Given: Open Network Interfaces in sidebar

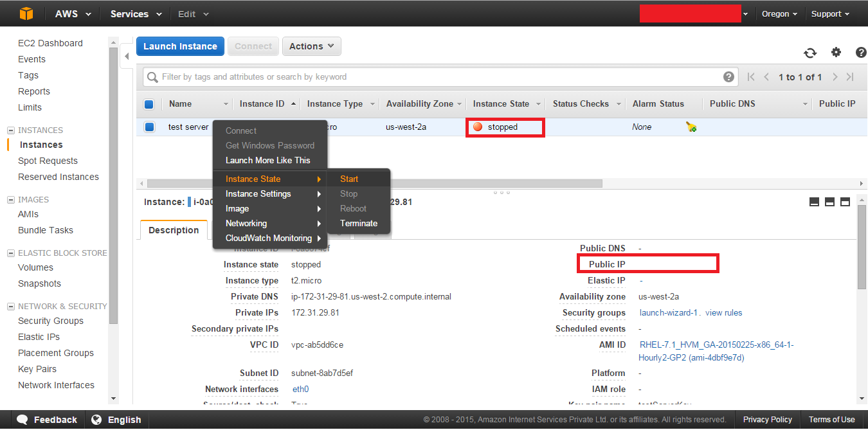Looking at the screenshot, I should coord(56,385).
